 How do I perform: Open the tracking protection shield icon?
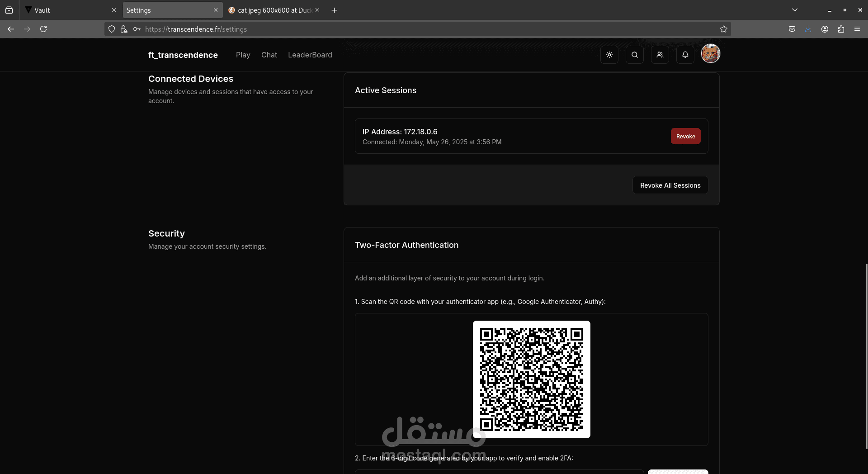click(112, 29)
